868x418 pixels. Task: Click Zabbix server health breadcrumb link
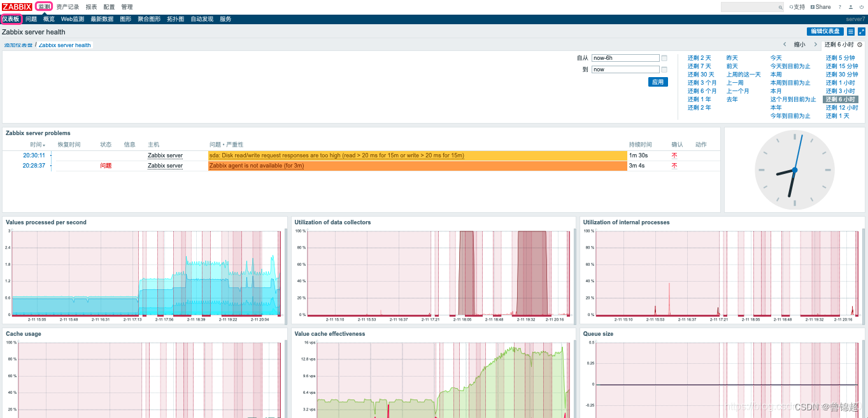click(x=64, y=45)
